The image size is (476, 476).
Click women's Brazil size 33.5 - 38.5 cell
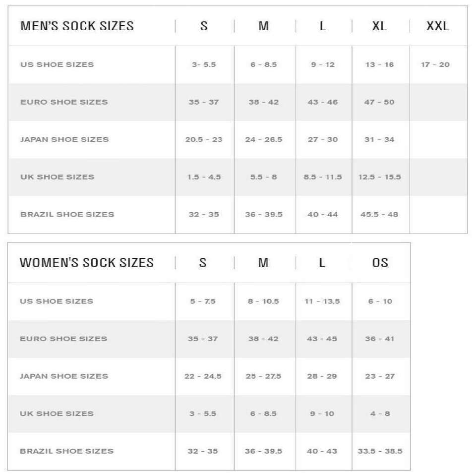tap(380, 451)
